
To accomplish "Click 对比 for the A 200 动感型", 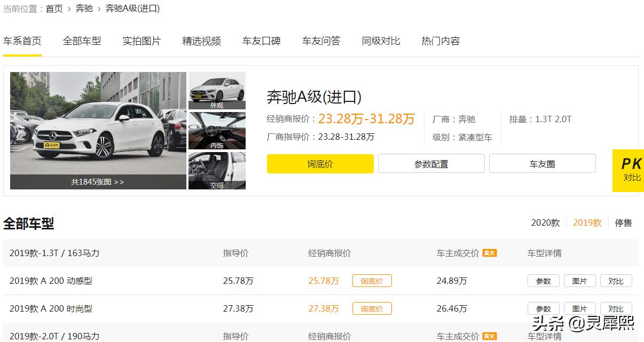I will tap(616, 280).
